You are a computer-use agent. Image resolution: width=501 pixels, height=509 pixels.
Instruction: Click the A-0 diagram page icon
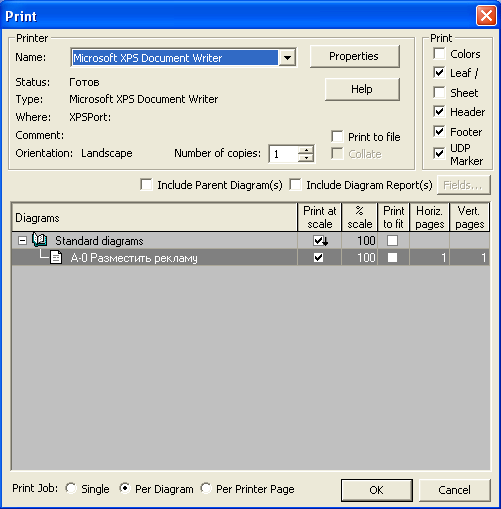pyautogui.click(x=56, y=257)
